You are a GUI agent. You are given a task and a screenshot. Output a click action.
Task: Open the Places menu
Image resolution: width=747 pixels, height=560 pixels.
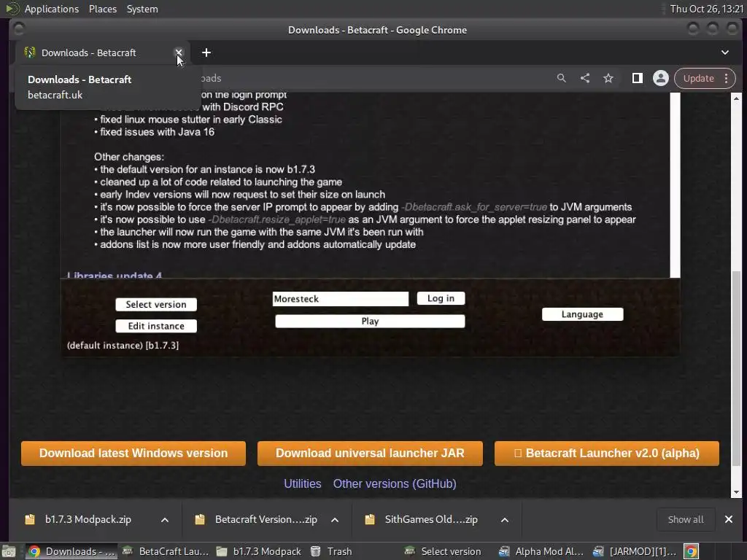(x=103, y=9)
